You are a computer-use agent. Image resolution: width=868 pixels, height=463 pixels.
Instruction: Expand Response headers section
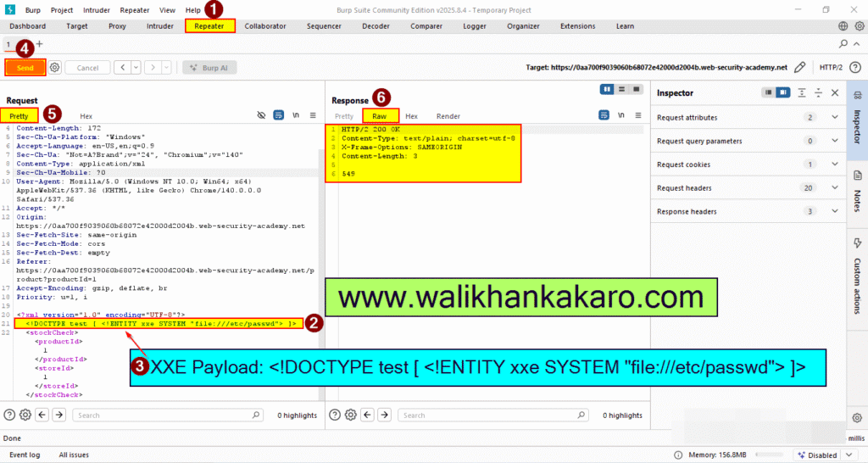pyautogui.click(x=835, y=211)
